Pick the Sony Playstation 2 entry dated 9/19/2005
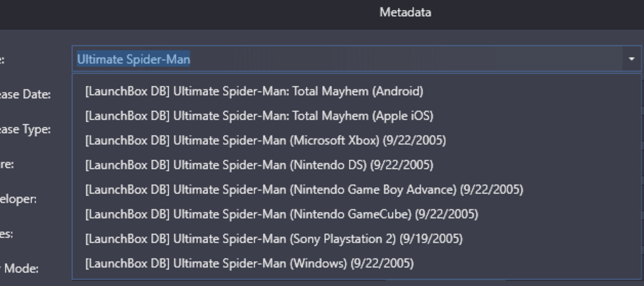 [x=274, y=239]
